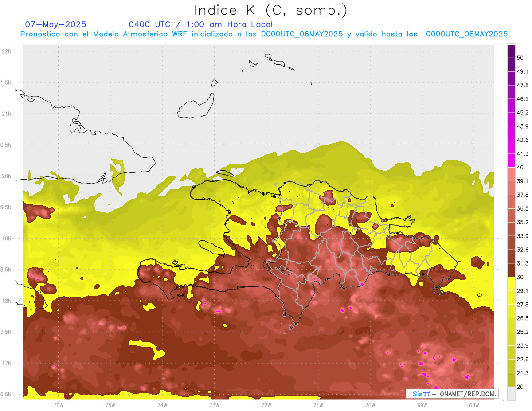Click the longitude label '73W'
Image resolution: width=532 pixels, height=411 pixels.
[214, 405]
